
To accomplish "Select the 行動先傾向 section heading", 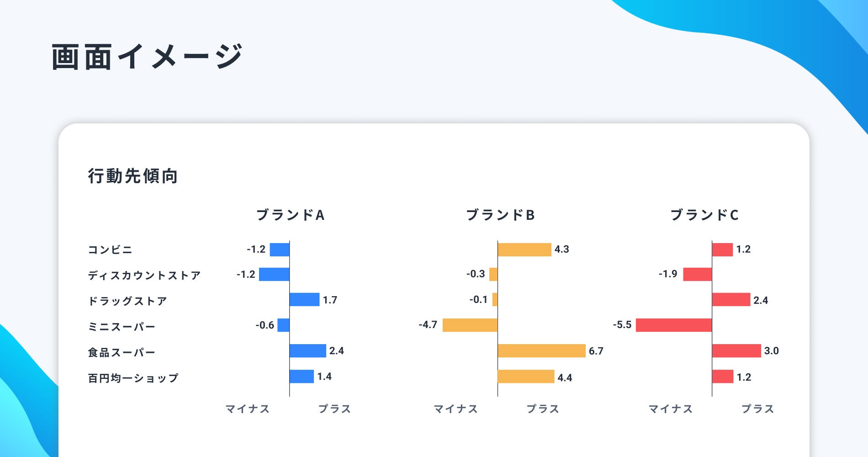I will tap(133, 176).
